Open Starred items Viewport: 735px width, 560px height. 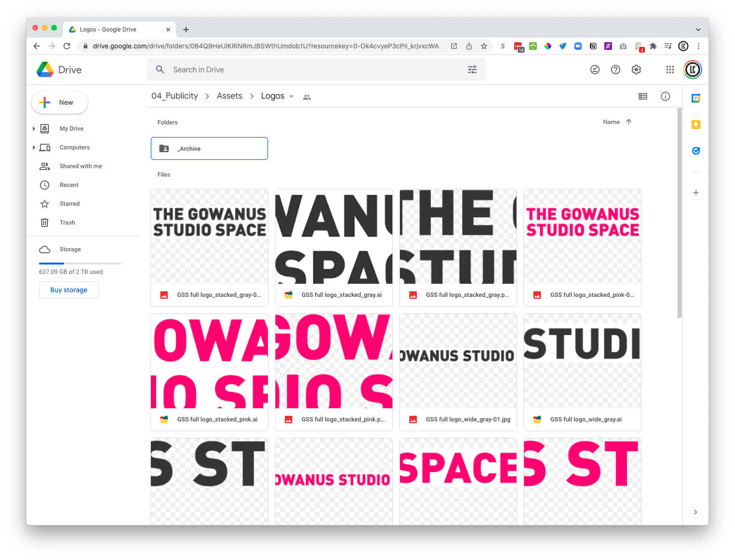tap(70, 203)
